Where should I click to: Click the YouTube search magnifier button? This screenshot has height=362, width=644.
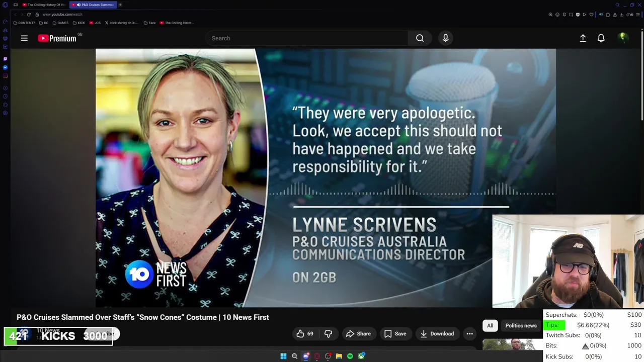pyautogui.click(x=420, y=38)
